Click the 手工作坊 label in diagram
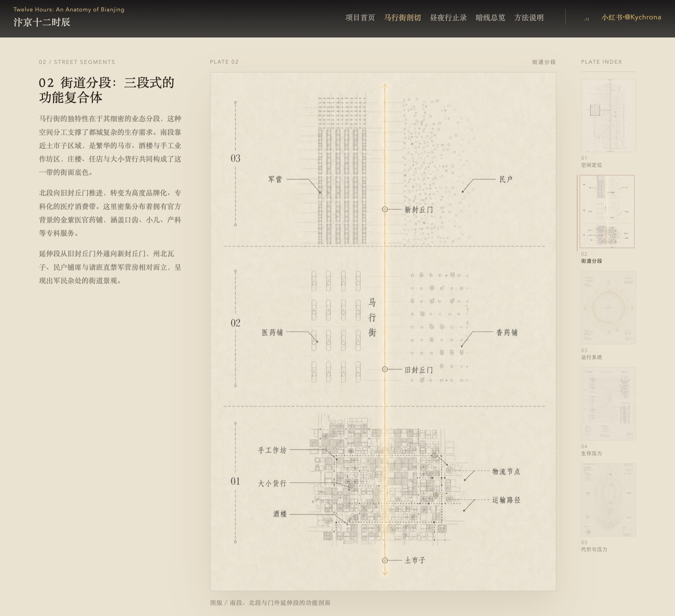This screenshot has height=616, width=675. (272, 450)
